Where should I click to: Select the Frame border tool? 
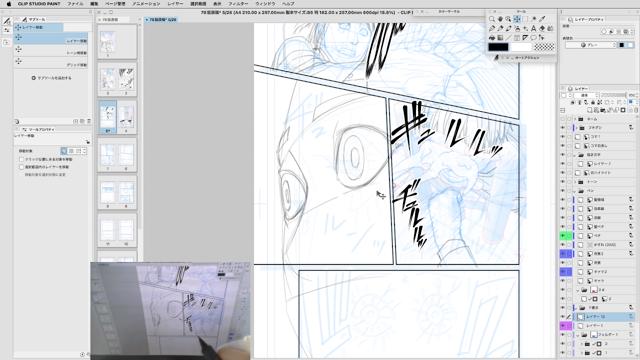[x=517, y=38]
